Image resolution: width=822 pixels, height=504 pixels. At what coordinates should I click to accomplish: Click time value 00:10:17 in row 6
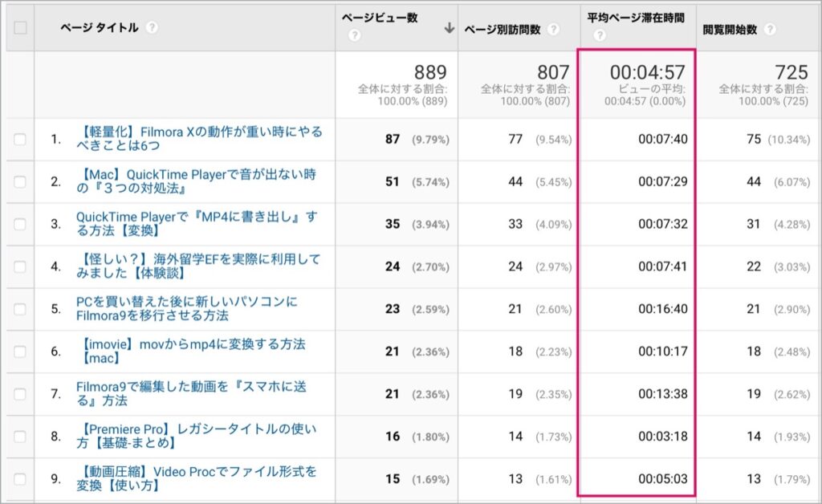coord(662,351)
